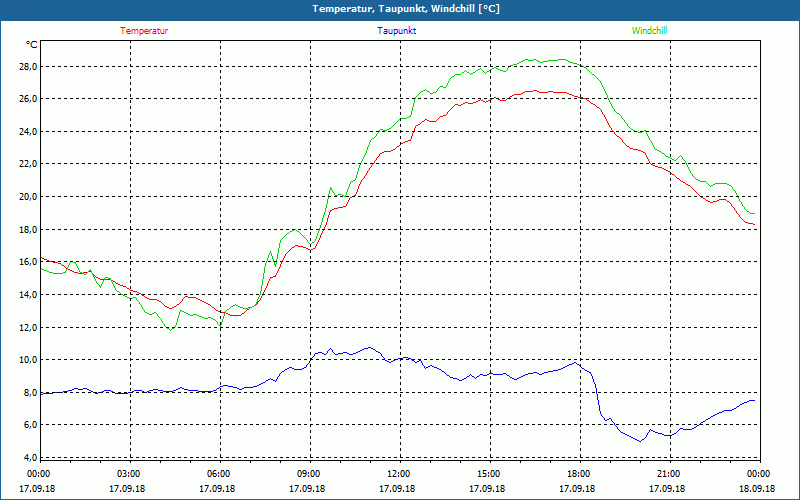Click the '17.09.18' date under 12:00
The width and height of the screenshot is (800, 500).
point(397,488)
